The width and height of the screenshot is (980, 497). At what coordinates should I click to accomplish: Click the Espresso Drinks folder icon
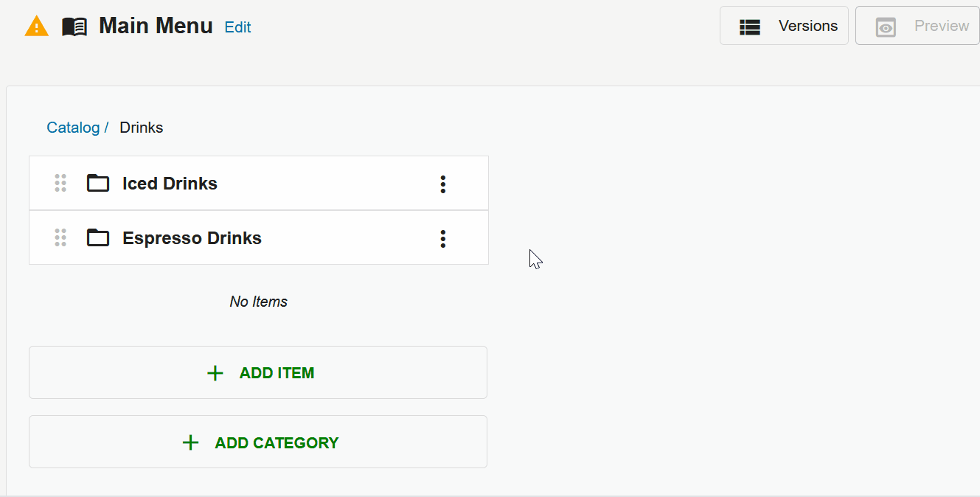click(x=98, y=237)
